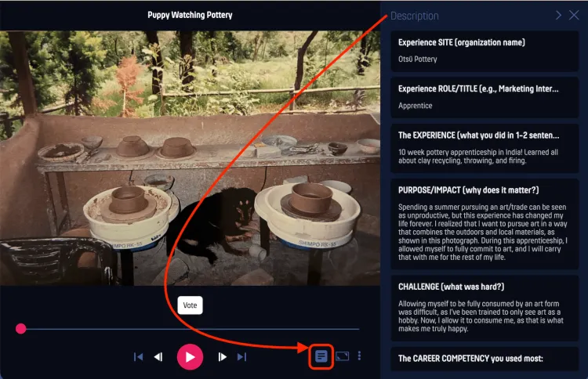Step back one frame icon
The height and width of the screenshot is (379, 588).
point(158,357)
